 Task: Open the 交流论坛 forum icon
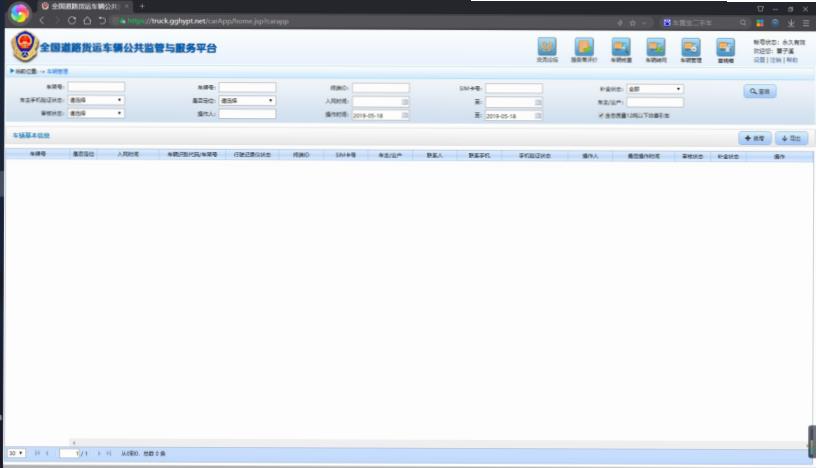[x=547, y=48]
